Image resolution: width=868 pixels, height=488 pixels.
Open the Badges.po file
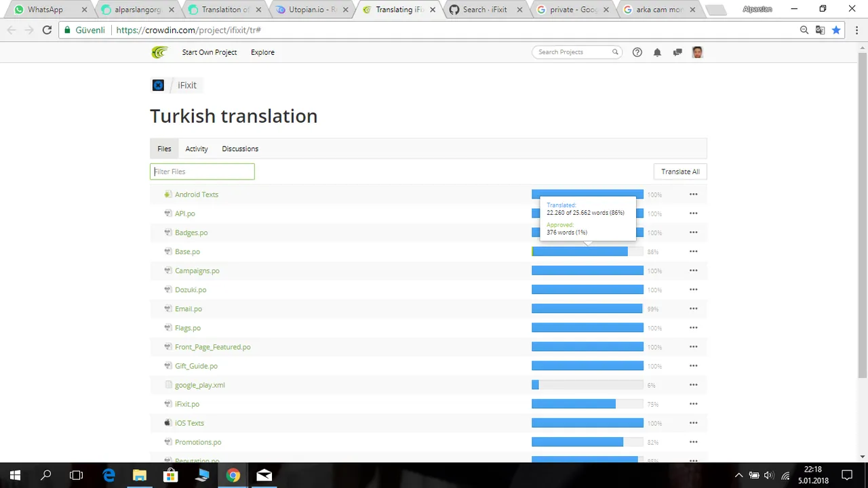pos(191,232)
